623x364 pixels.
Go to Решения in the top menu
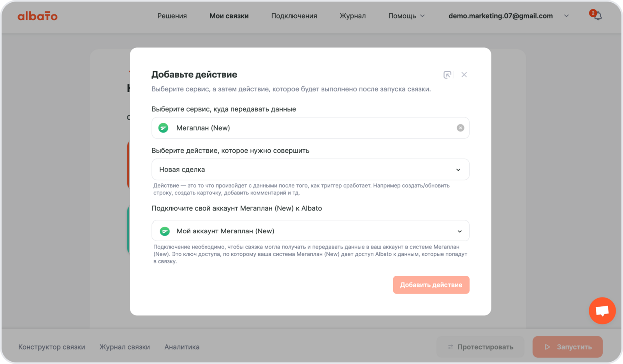pos(172,16)
